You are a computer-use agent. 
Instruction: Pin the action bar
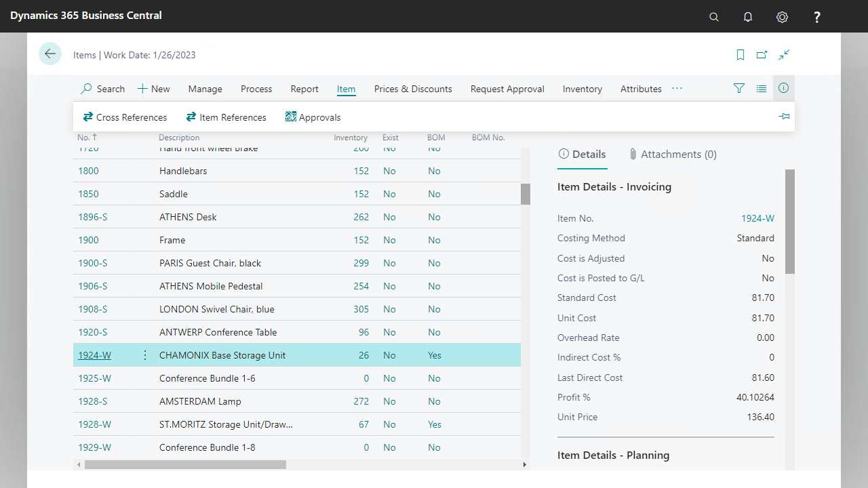(x=785, y=117)
